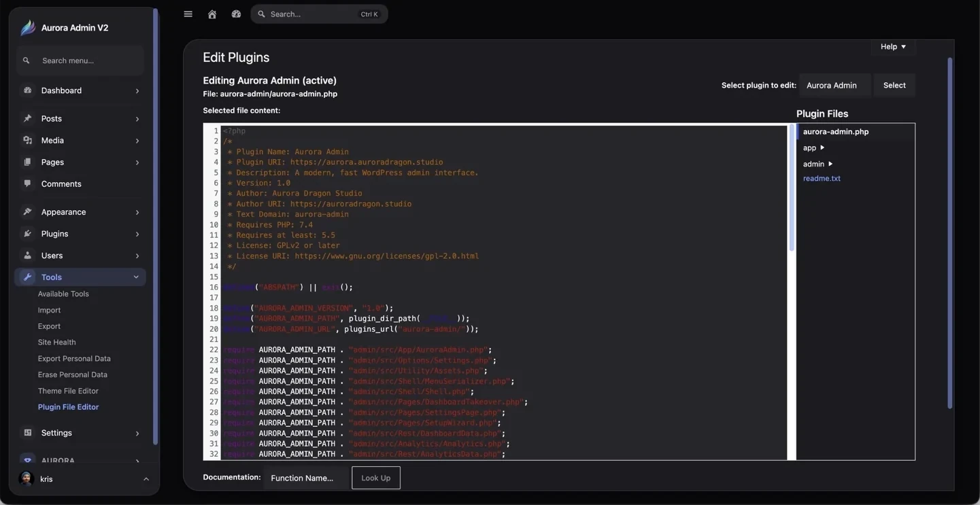Click the Version: 1.0 comment line
Image resolution: width=980 pixels, height=505 pixels.
pyautogui.click(x=258, y=183)
